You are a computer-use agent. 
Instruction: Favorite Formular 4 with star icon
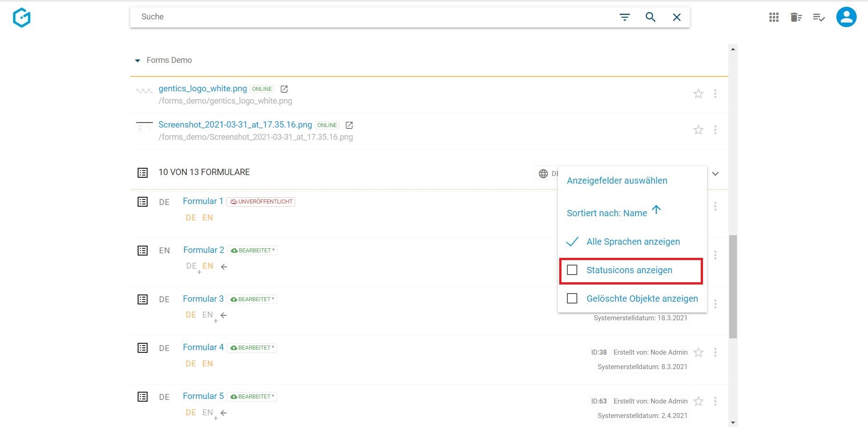click(698, 352)
